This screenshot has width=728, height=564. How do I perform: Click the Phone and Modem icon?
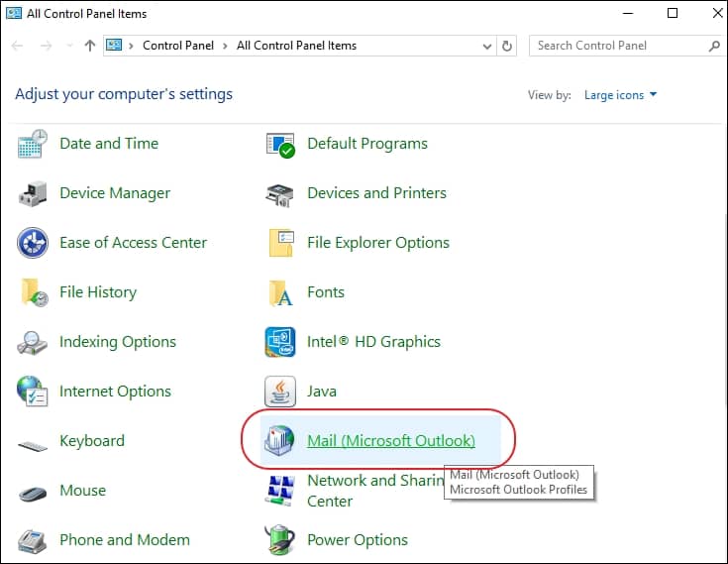32,541
